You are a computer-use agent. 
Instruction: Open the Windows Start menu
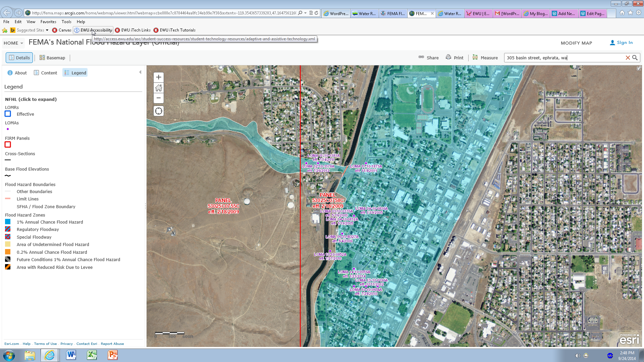click(x=9, y=355)
